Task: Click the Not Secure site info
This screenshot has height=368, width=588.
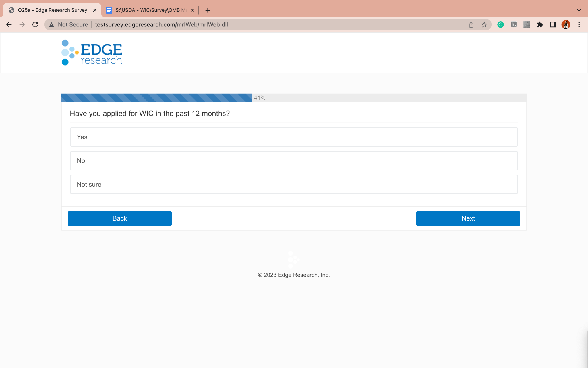Action: pos(68,25)
